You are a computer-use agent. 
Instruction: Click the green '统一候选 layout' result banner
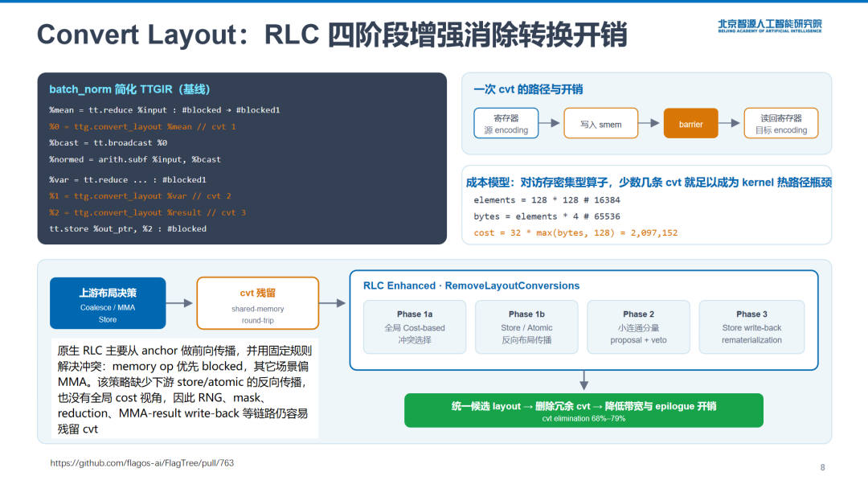(x=583, y=410)
